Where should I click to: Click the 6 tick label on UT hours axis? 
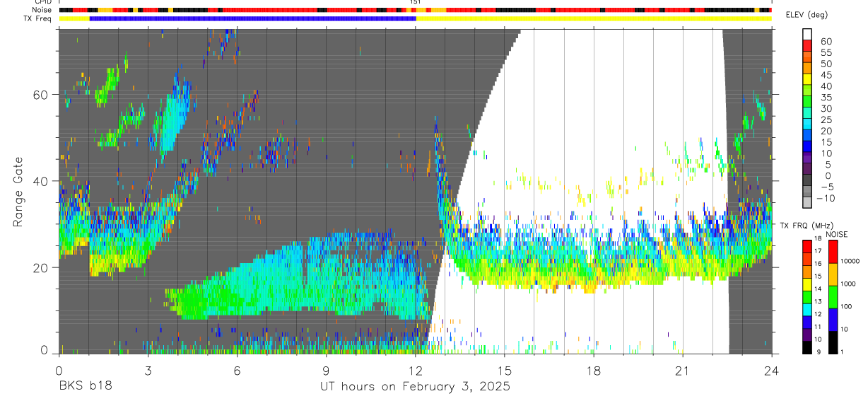pyautogui.click(x=237, y=371)
